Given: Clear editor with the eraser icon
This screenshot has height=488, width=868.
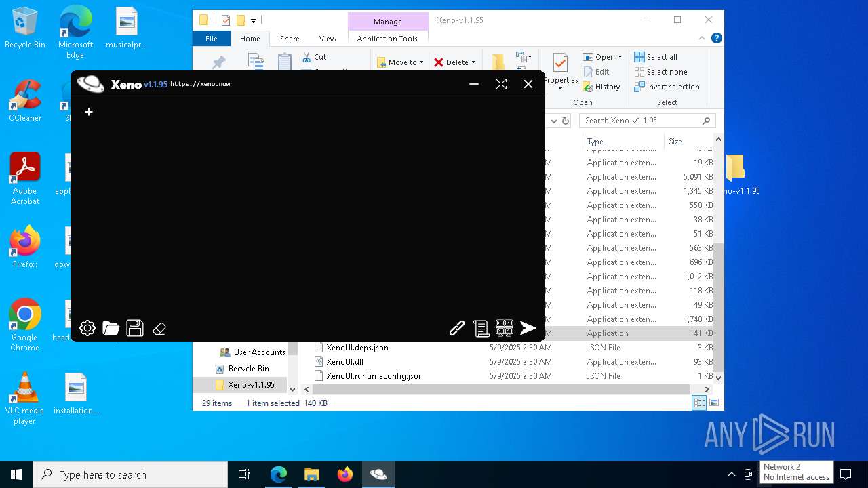Looking at the screenshot, I should click(x=159, y=329).
